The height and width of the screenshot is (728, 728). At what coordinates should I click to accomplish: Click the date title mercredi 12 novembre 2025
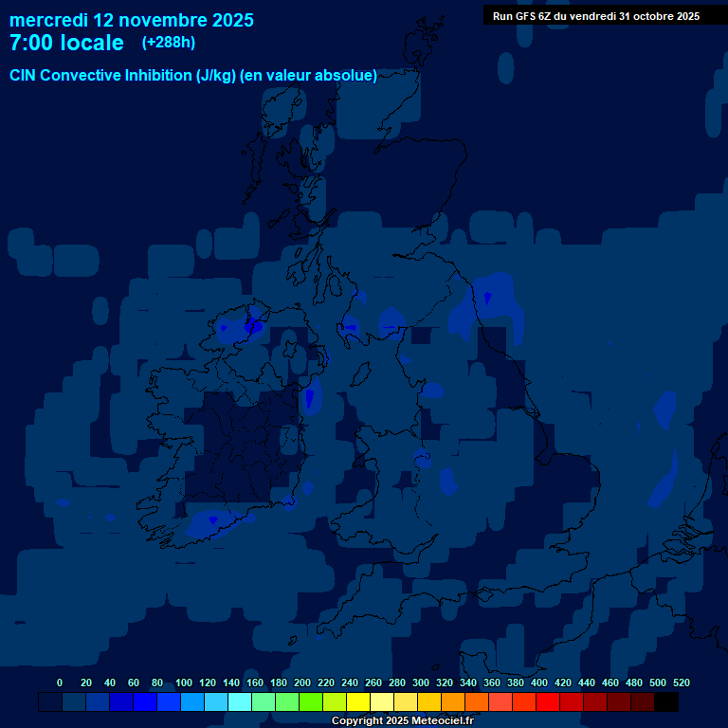pyautogui.click(x=132, y=20)
